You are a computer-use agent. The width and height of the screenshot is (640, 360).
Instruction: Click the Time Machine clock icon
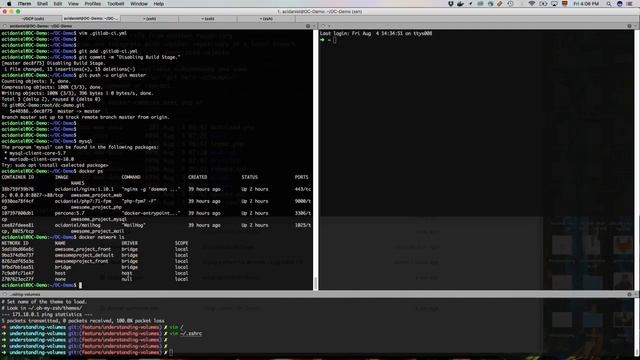click(x=510, y=4)
